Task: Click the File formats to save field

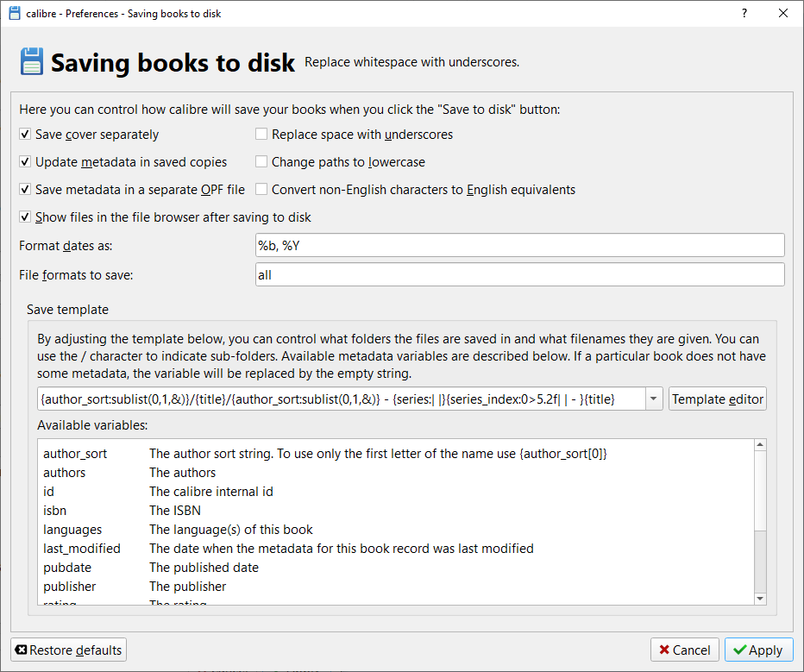Action: [519, 275]
